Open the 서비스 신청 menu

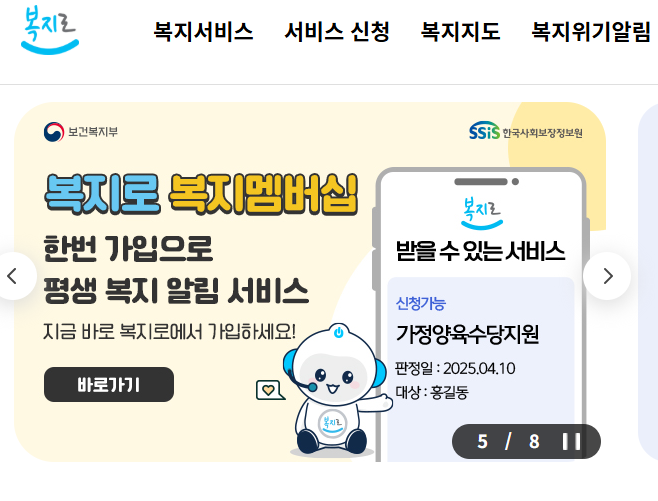pos(337,31)
